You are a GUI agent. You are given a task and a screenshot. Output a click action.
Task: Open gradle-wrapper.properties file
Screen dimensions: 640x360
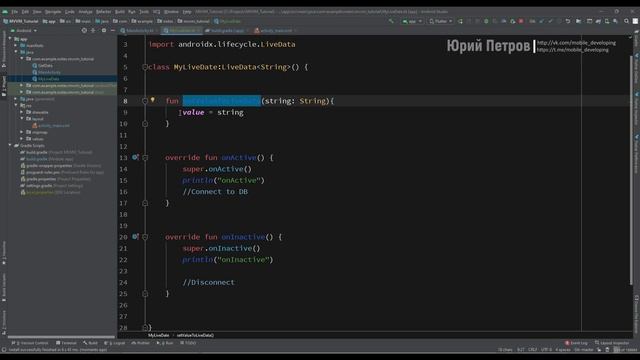pos(61,166)
